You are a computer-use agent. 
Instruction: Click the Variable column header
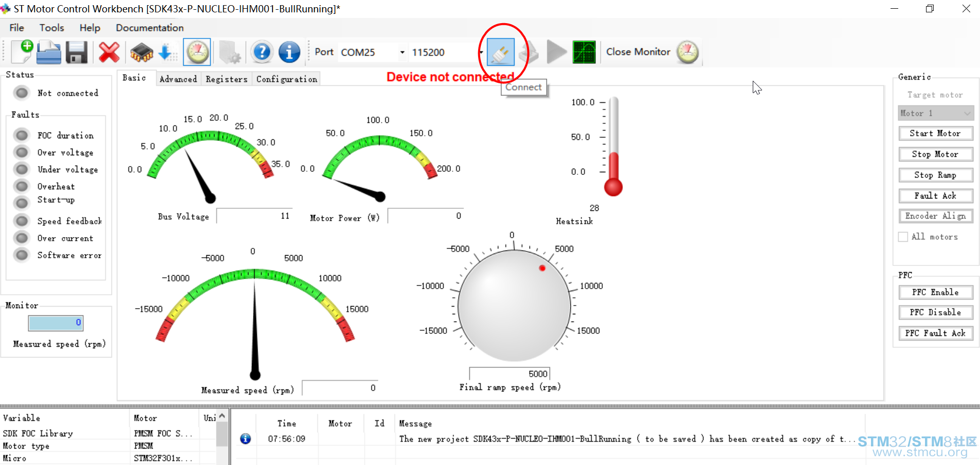pyautogui.click(x=65, y=418)
